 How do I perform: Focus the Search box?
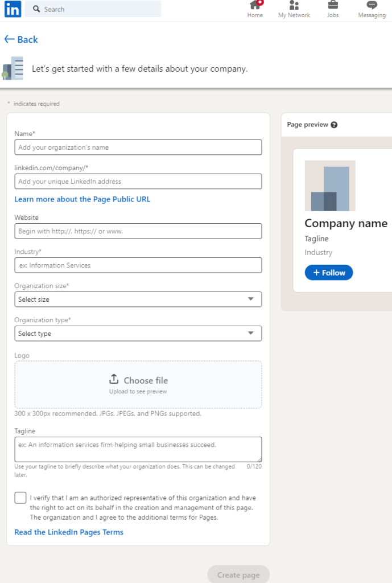[x=93, y=9]
